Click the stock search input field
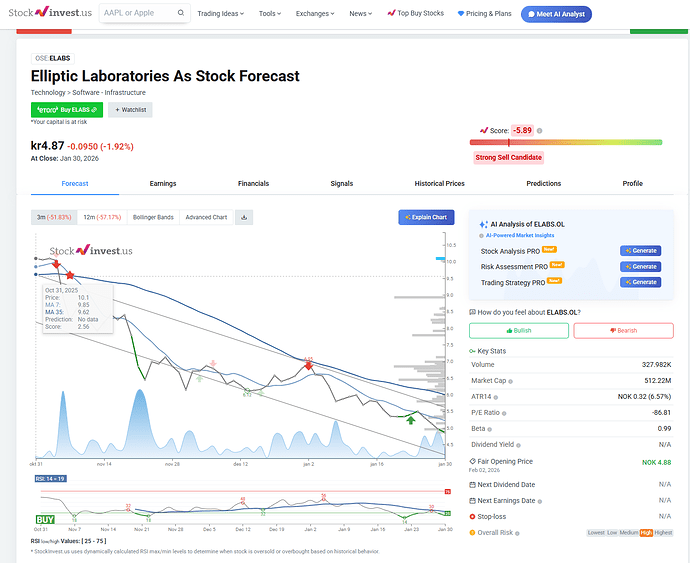This screenshot has width=690, height=563. pos(135,14)
